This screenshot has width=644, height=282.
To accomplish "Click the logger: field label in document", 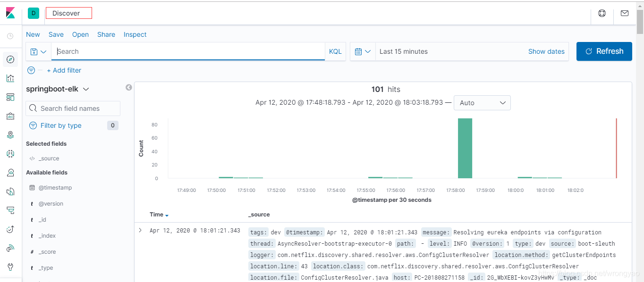I will click(x=262, y=255).
